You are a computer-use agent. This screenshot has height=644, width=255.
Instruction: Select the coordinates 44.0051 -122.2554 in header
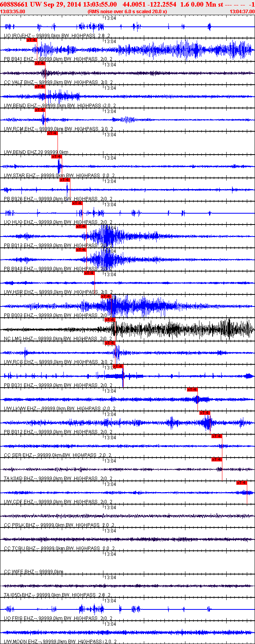pos(149,4)
